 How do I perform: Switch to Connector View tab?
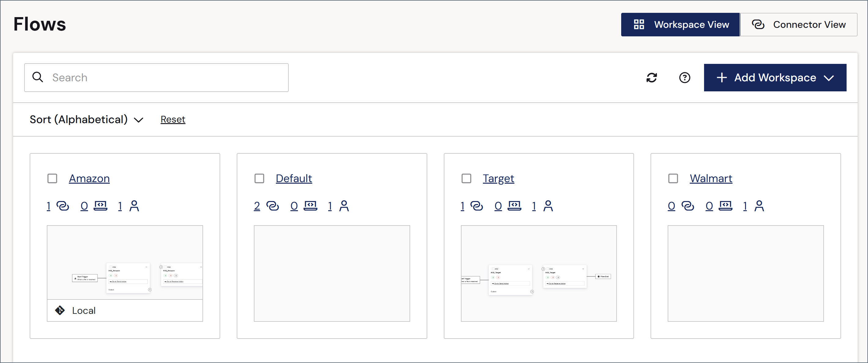798,24
